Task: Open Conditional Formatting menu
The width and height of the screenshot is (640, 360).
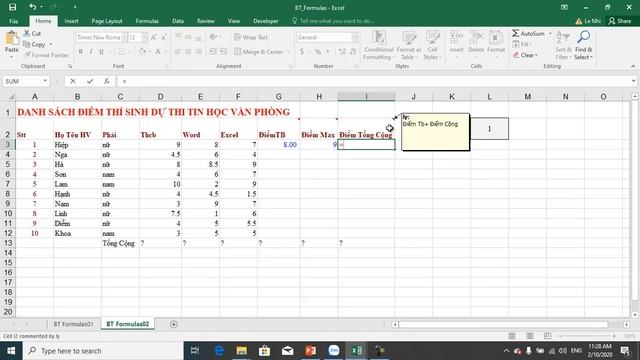Action: pos(378,45)
